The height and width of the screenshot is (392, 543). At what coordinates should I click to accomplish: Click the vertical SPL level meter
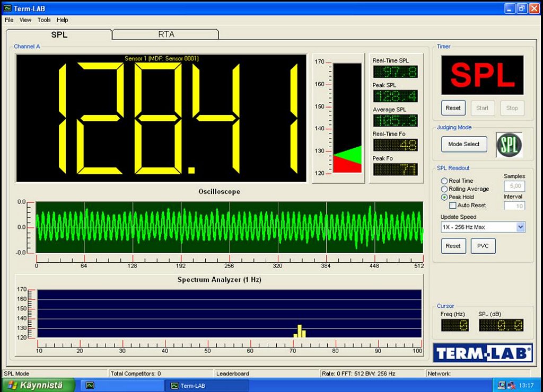coord(347,118)
